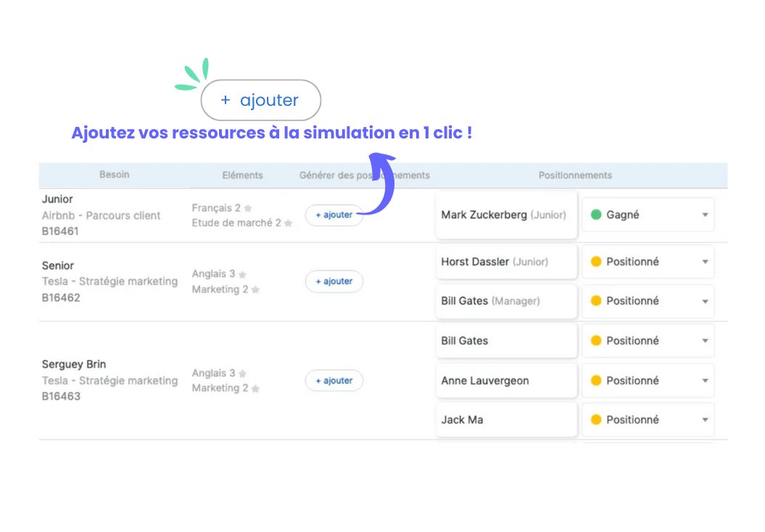Screen dimensions: 765x532
Task: Click the Positionnements column header
Action: coord(575,175)
